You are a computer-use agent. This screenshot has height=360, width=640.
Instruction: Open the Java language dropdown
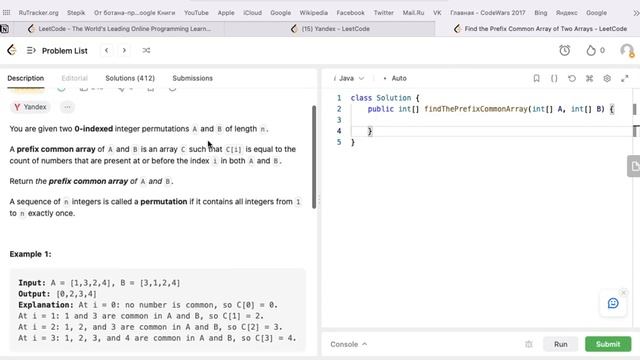(x=349, y=78)
